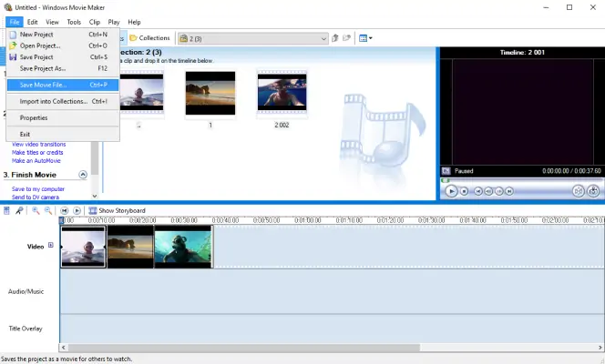
Task: Click the Narrate Timeline microphone icon
Action: [19, 211]
